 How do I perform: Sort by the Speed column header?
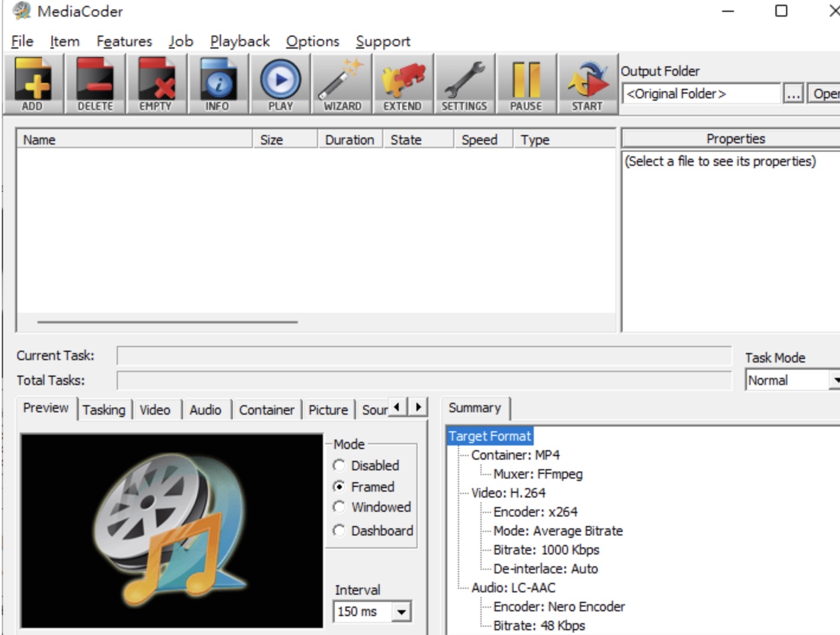point(483,140)
